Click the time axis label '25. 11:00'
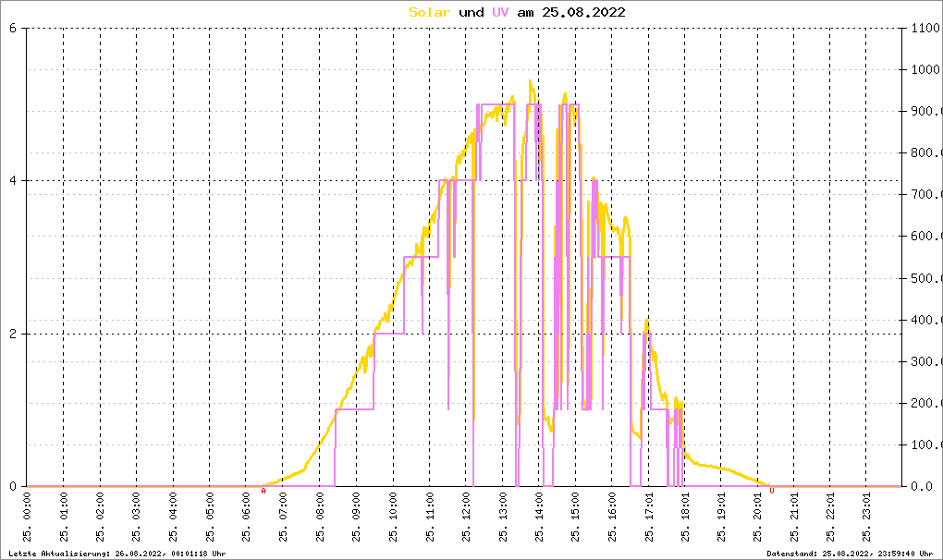Viewport: 943px width, 560px height. (429, 517)
